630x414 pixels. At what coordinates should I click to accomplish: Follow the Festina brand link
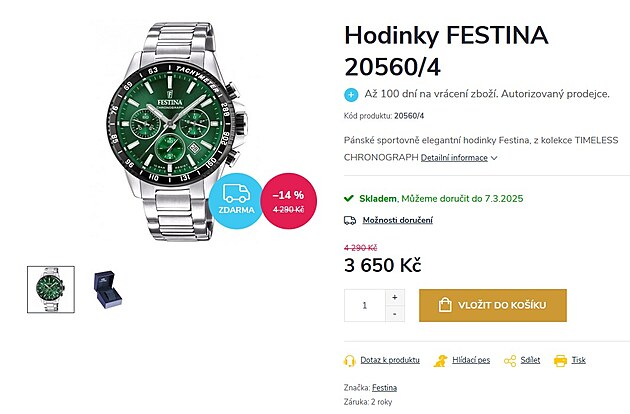pos(384,387)
